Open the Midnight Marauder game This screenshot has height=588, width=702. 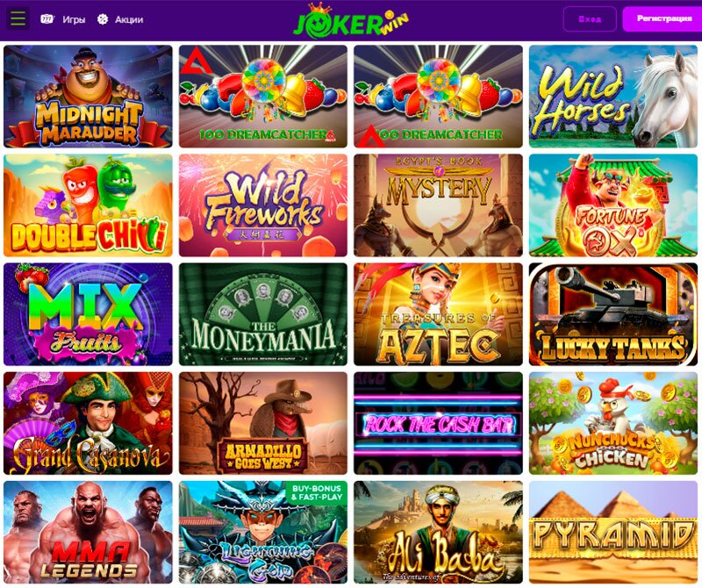tap(88, 97)
